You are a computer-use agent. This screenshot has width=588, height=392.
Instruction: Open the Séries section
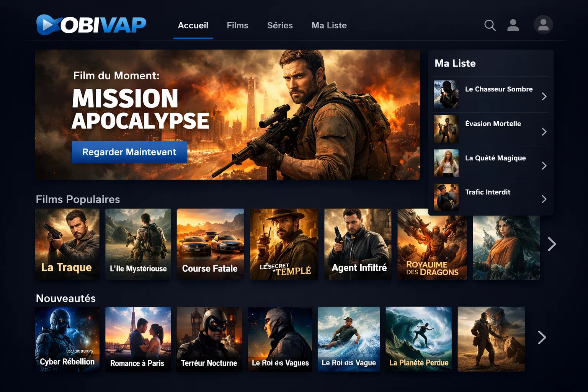(280, 25)
